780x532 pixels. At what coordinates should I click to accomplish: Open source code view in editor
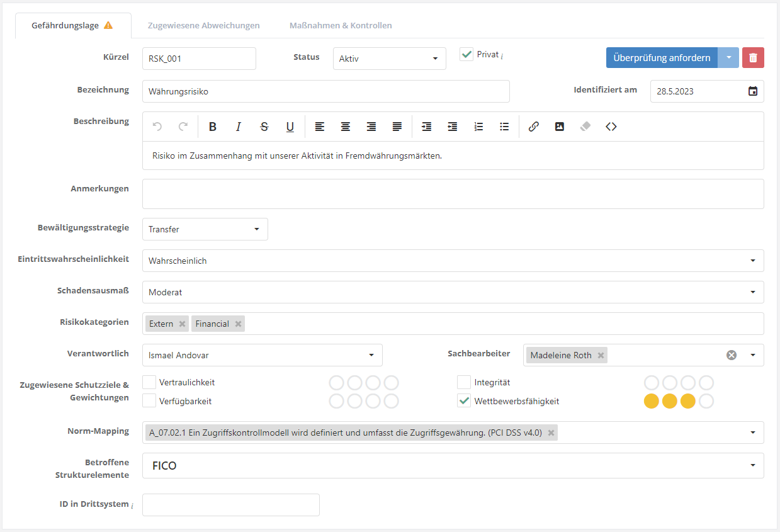pos(611,127)
